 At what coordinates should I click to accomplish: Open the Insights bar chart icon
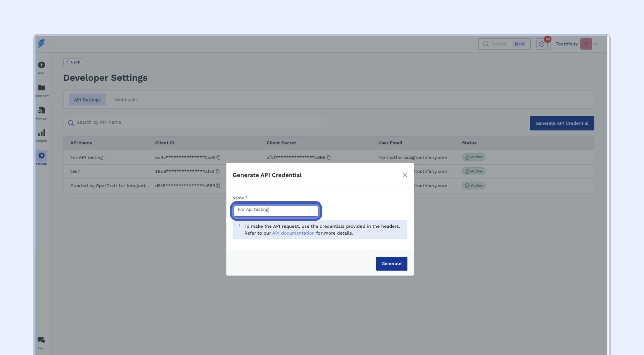pos(42,133)
